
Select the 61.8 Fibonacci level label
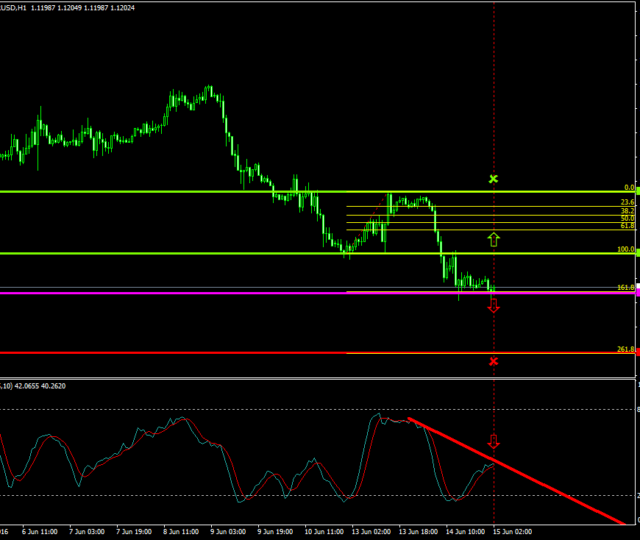point(627,227)
